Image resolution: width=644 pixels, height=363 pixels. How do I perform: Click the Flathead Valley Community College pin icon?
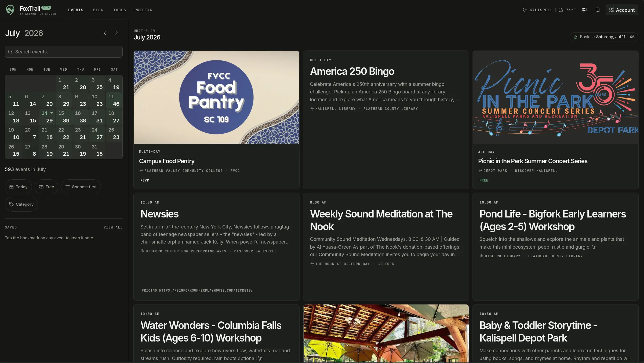tap(141, 171)
